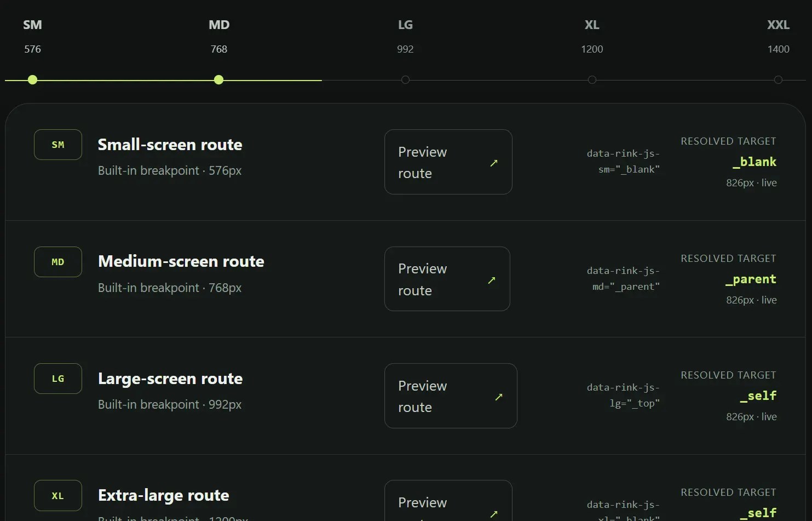Select the MD 768 breakpoint dot
The width and height of the screenshot is (812, 521).
coord(219,80)
